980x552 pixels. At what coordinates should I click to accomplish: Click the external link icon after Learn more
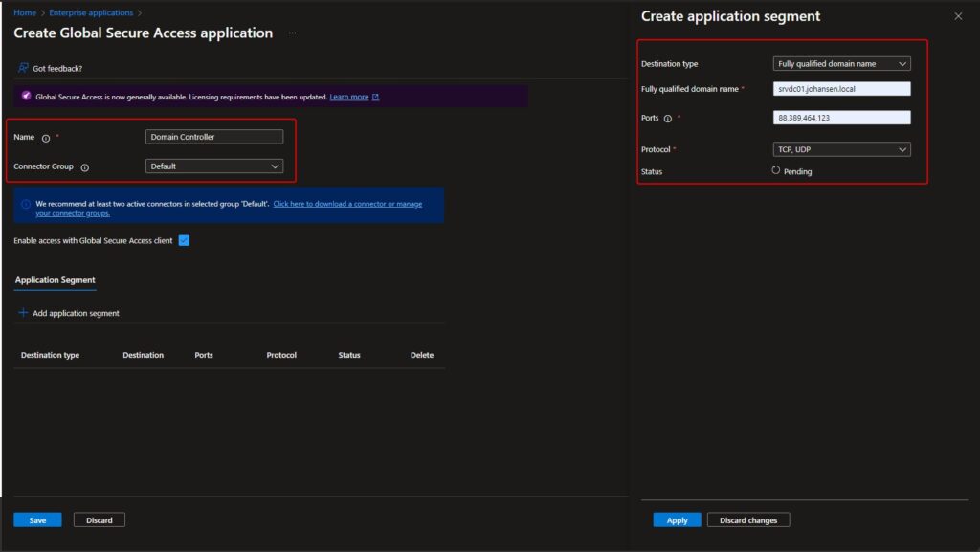tap(375, 97)
